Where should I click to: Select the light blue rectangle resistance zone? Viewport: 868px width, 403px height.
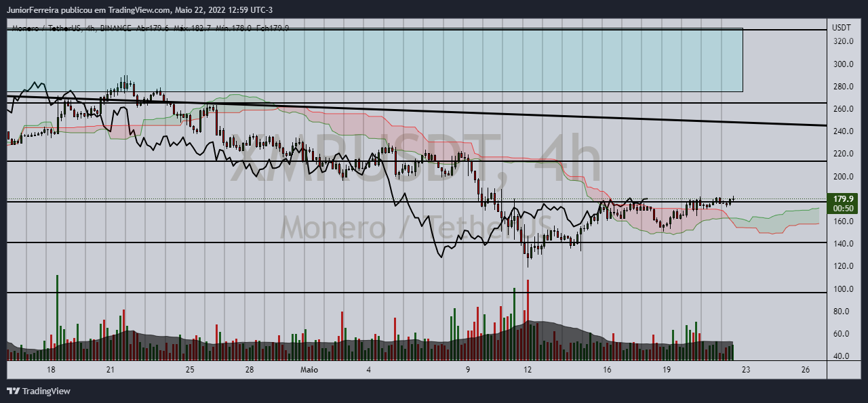(375, 60)
